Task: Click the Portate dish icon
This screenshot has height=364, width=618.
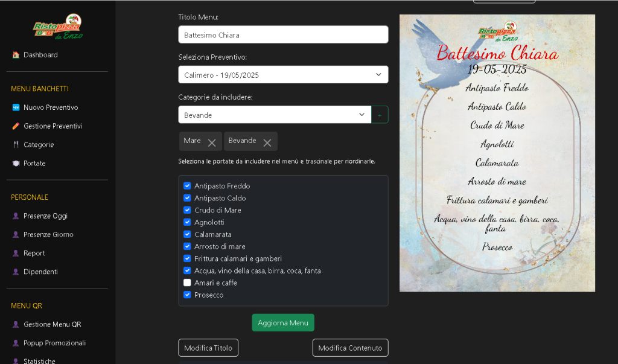Action: [16, 164]
